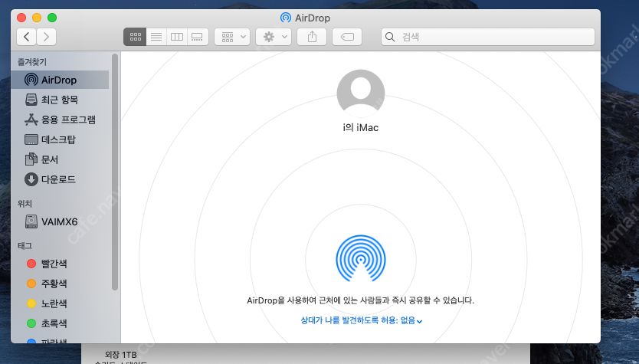Screen dimensions: 639x364
Task: Open 데스크탑 in the sidebar
Action: (x=60, y=139)
